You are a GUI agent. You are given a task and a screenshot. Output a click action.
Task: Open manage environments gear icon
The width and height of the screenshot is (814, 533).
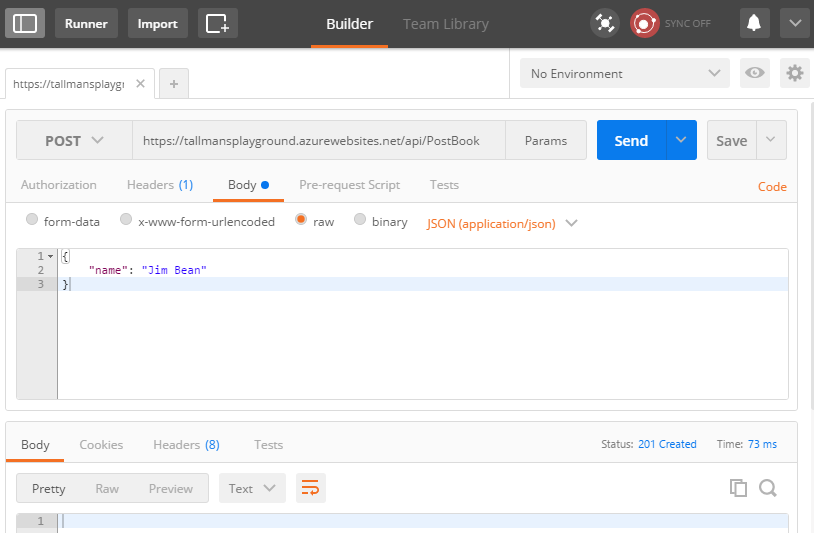[x=795, y=73]
